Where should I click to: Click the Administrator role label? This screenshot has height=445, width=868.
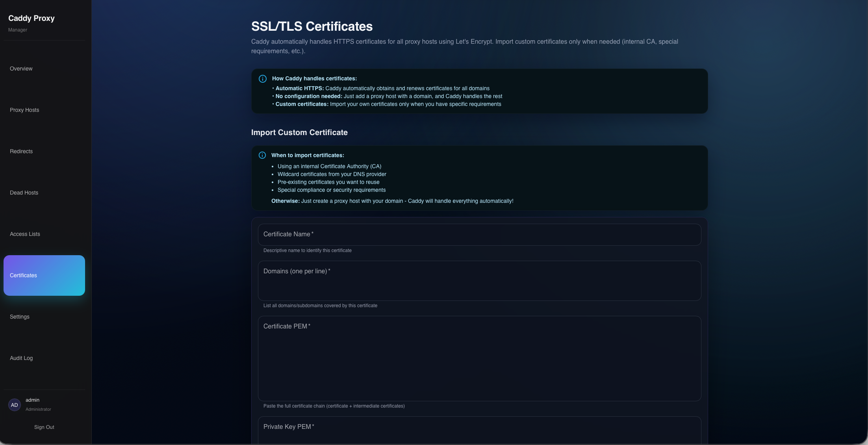point(38,409)
